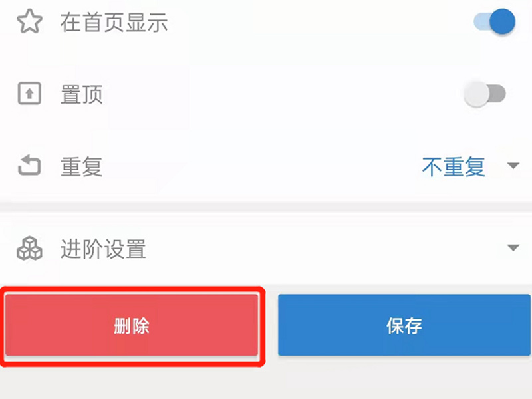Tap the 进阶设置 label text

(103, 250)
